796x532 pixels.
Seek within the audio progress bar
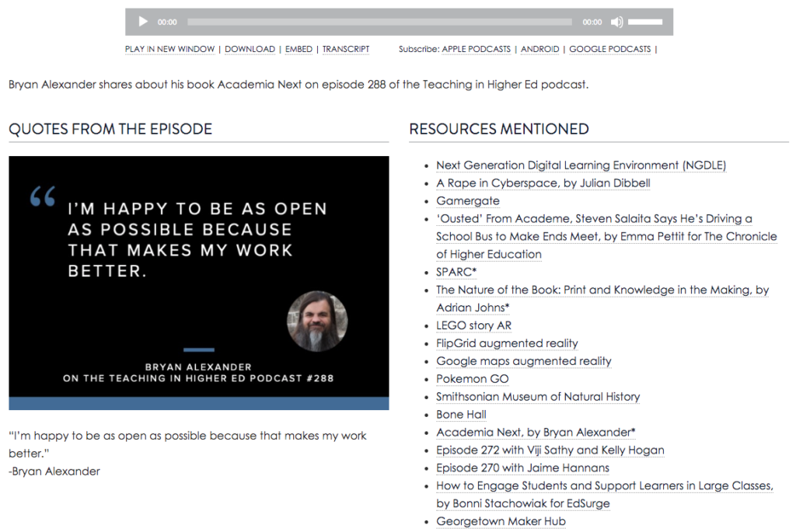pyautogui.click(x=379, y=22)
